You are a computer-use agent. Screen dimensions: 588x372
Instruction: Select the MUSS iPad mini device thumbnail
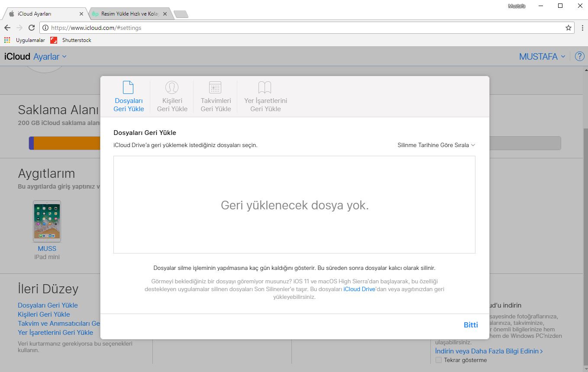47,221
